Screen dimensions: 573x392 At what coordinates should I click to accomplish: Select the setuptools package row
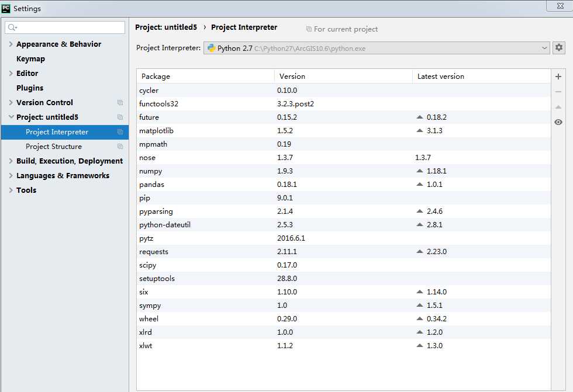click(x=344, y=279)
